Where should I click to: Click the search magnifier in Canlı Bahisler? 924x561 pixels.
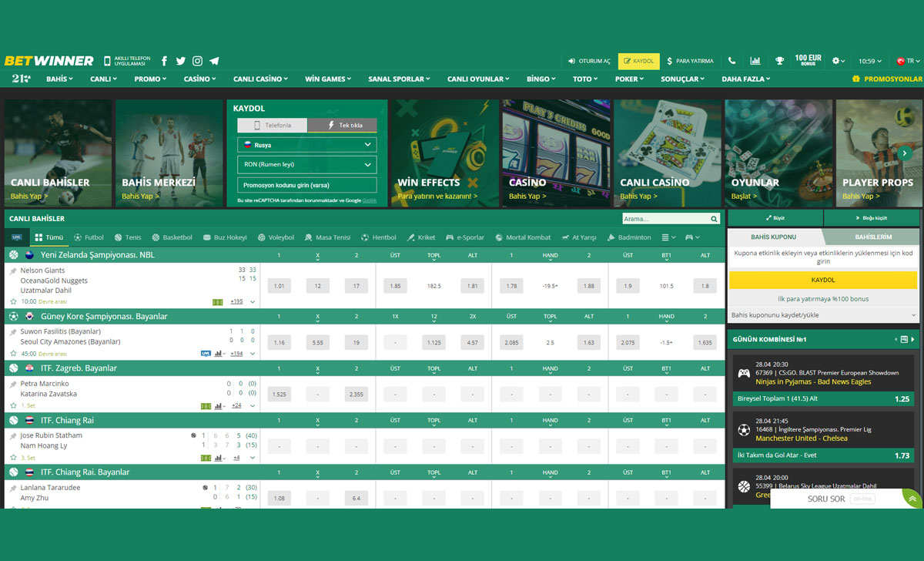(715, 219)
